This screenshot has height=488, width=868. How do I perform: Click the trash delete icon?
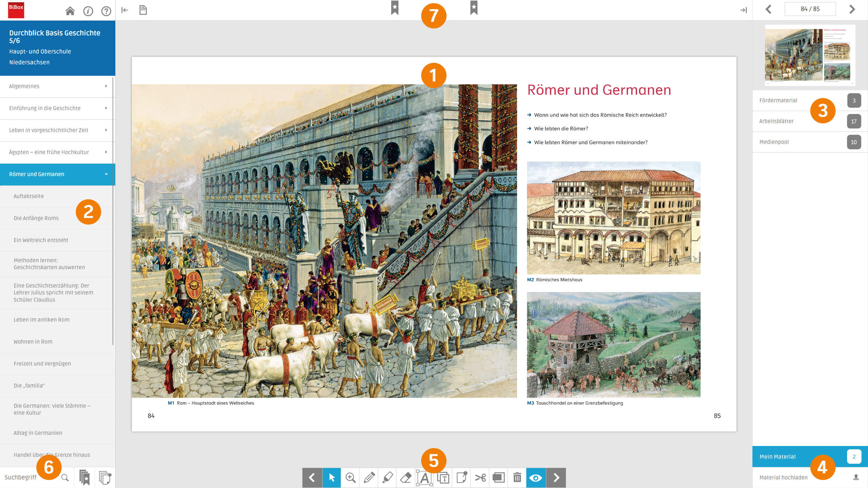click(x=517, y=478)
